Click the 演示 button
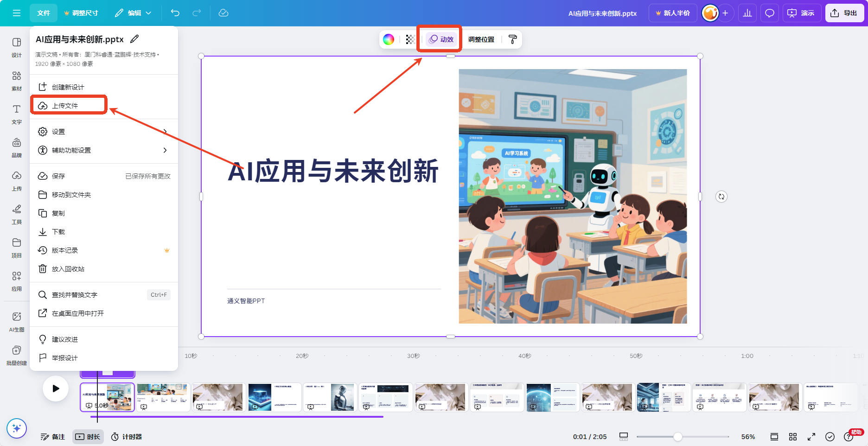 coord(802,13)
